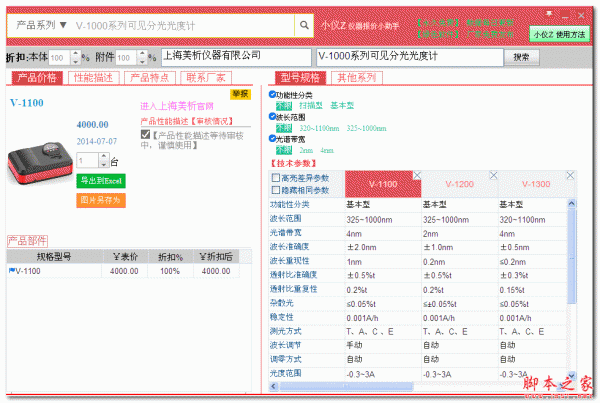
Task: Click the 上海美析仪器有限公司 manufacturer field
Action: pos(236,57)
